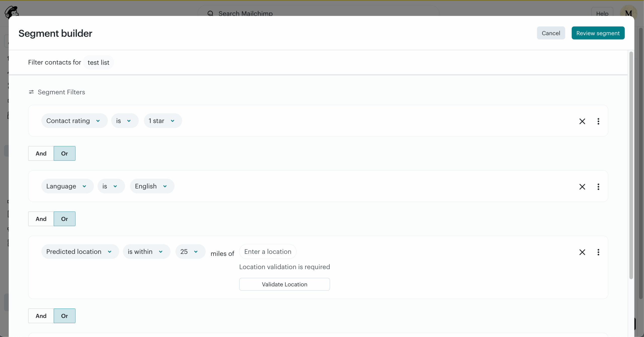
Task: Click the Enter a location field
Action: click(x=268, y=252)
